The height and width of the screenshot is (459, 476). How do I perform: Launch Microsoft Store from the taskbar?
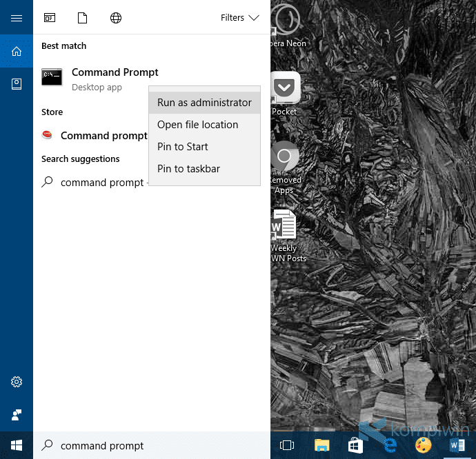click(x=355, y=445)
